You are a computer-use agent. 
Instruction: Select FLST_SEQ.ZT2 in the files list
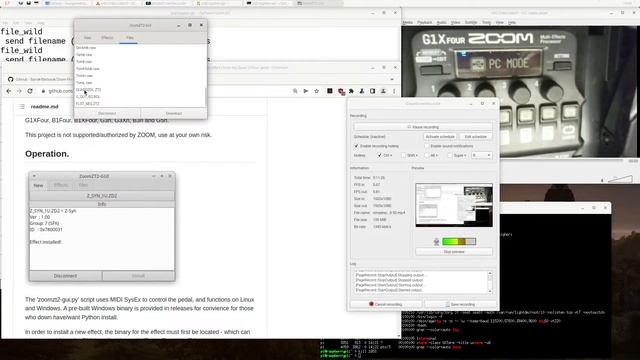(x=87, y=104)
